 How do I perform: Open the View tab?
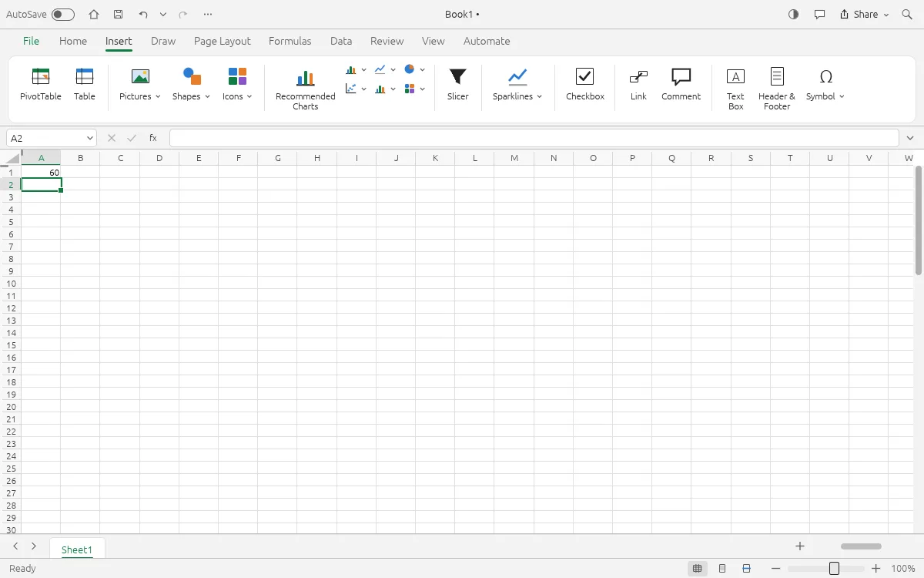pyautogui.click(x=434, y=41)
